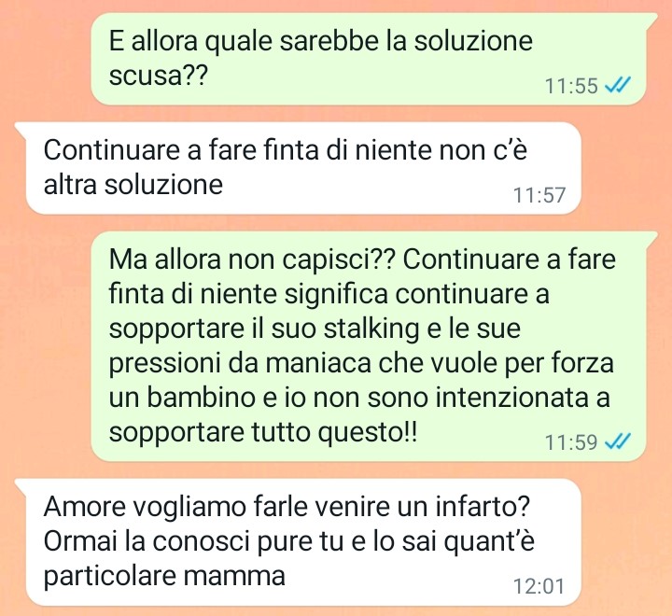Click the word "questo!!" ending the long message

tap(367, 432)
